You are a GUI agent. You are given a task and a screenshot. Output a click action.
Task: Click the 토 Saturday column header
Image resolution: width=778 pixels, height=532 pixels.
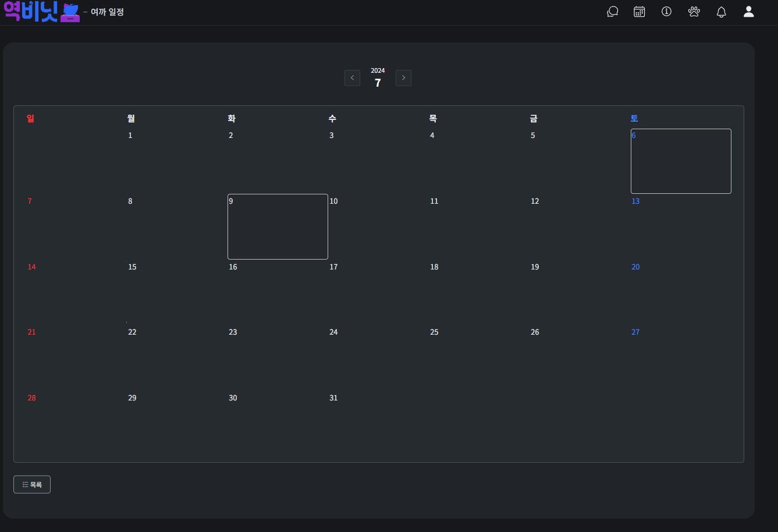point(634,119)
